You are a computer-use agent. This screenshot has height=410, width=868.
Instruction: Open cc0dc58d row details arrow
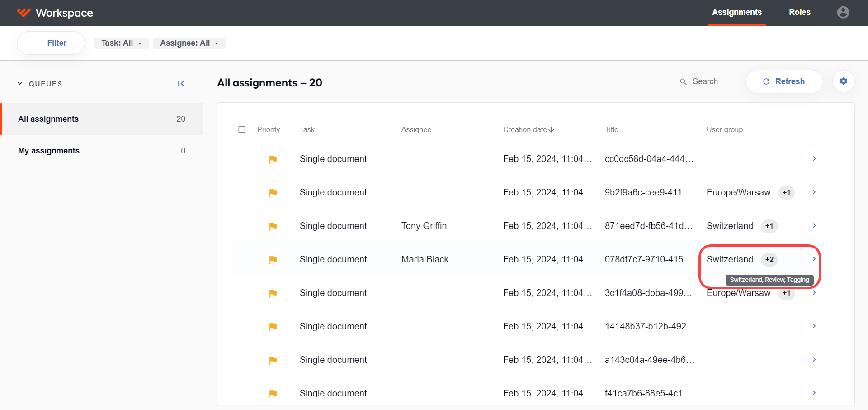[814, 158]
